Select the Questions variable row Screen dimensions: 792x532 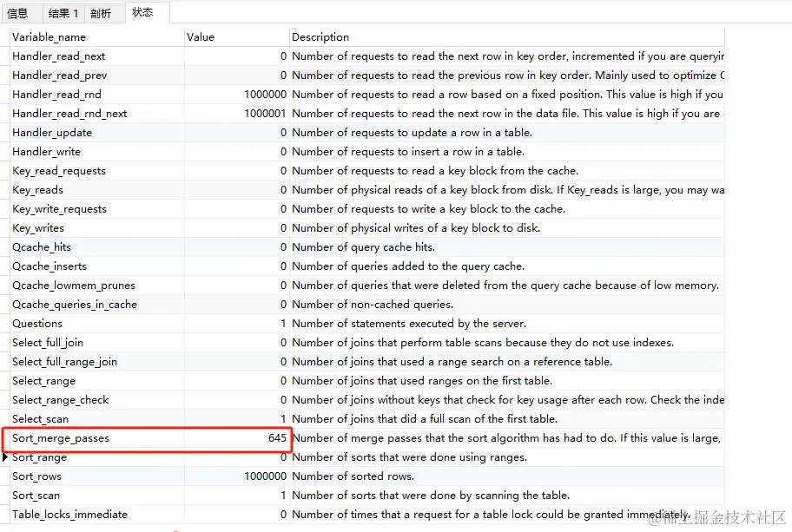(37, 324)
